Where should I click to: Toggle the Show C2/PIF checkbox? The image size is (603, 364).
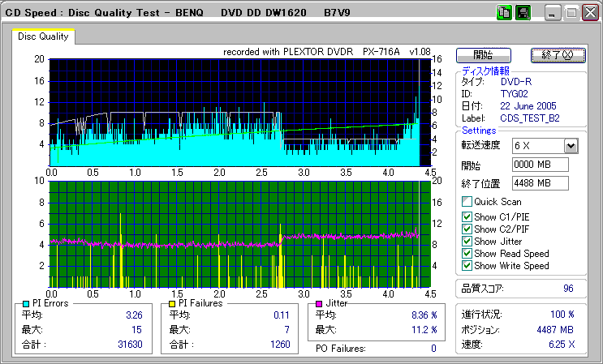pos(467,229)
